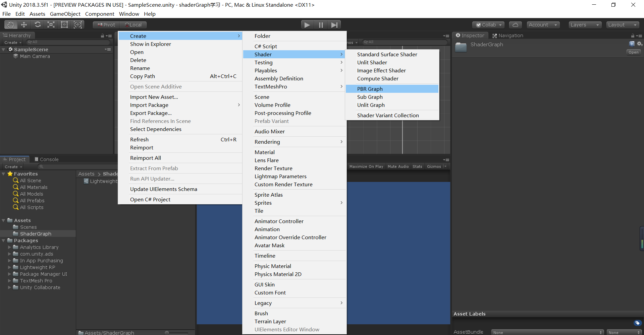Select Standard Surface Shader
This screenshot has width=644, height=335.
coord(392,54)
